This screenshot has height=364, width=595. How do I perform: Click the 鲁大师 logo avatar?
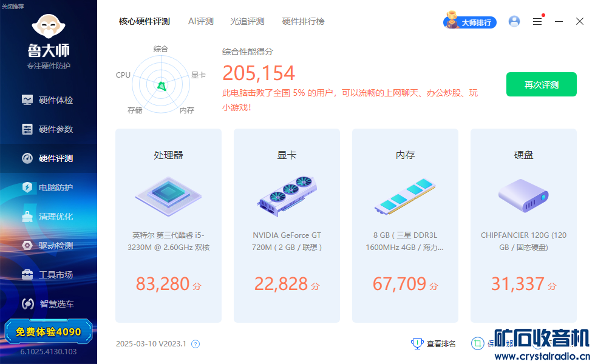(x=49, y=26)
